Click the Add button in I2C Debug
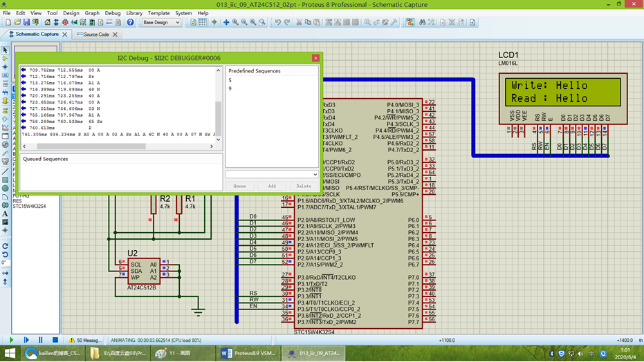The image size is (644, 362). click(x=272, y=186)
